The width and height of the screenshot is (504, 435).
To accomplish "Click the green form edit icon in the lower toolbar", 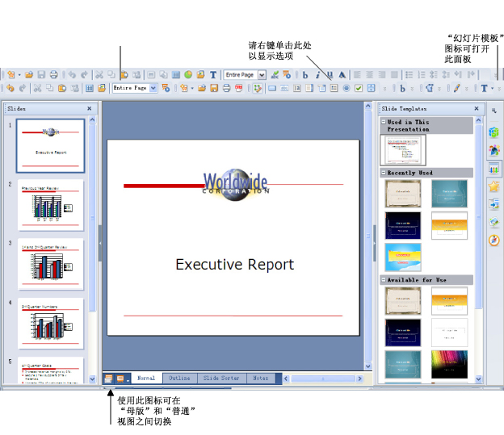I will click(257, 88).
